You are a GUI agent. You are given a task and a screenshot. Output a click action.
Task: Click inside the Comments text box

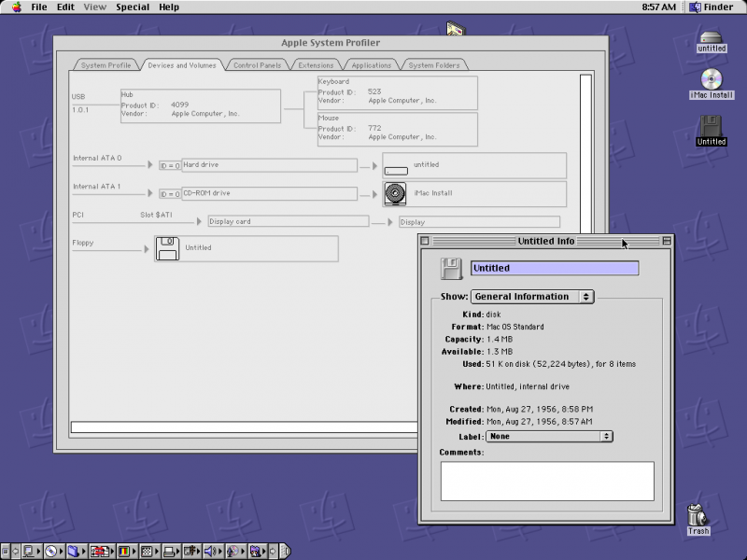(547, 481)
